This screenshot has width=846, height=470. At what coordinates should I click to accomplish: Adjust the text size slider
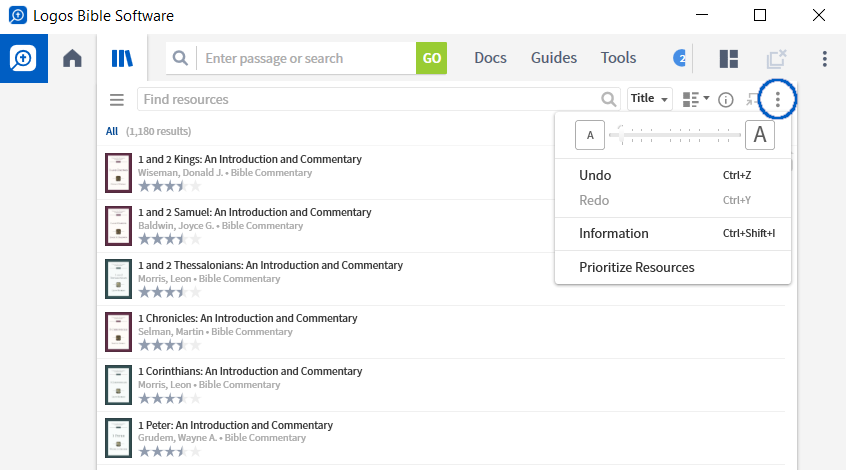[674, 135]
